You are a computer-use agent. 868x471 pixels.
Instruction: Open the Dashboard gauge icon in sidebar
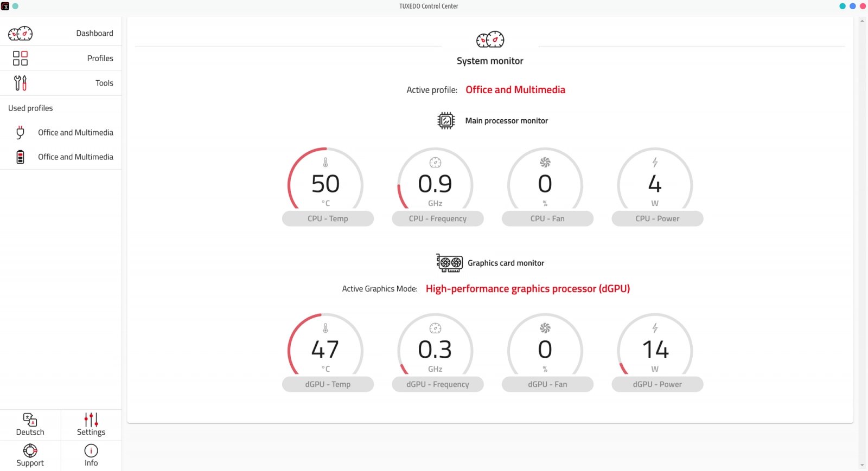[x=20, y=34]
